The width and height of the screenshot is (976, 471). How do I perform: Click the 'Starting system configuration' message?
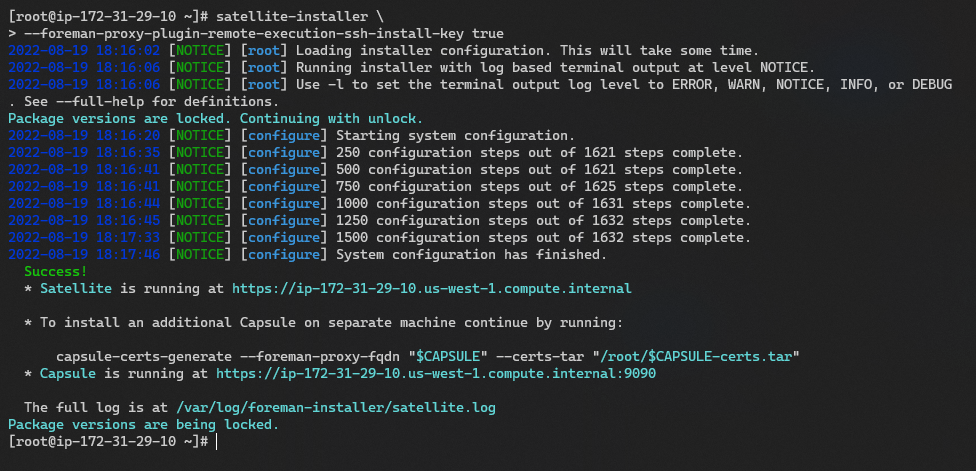[455, 135]
